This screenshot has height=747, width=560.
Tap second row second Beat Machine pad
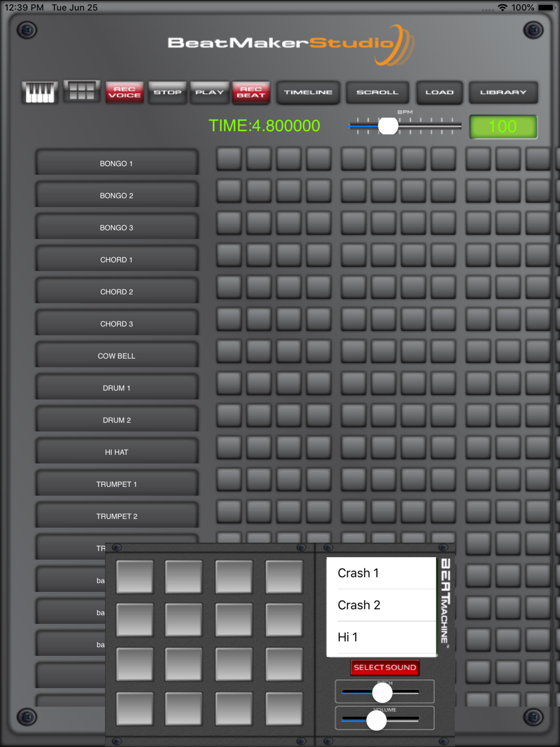[184, 620]
